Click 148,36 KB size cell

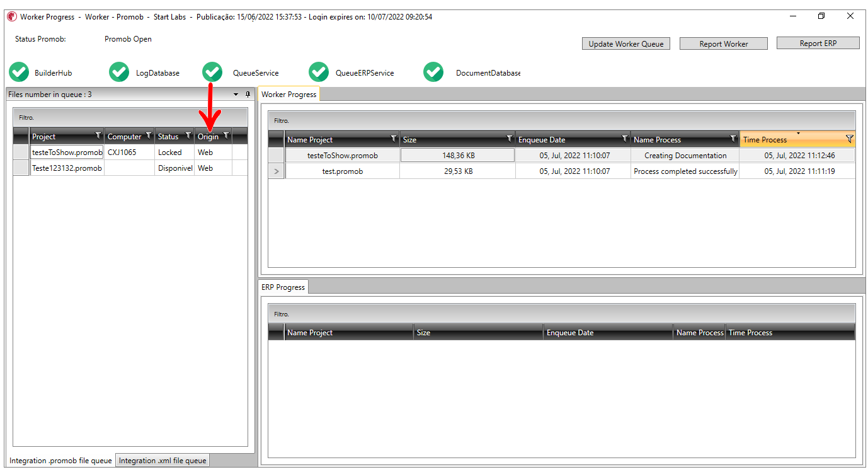pyautogui.click(x=458, y=155)
